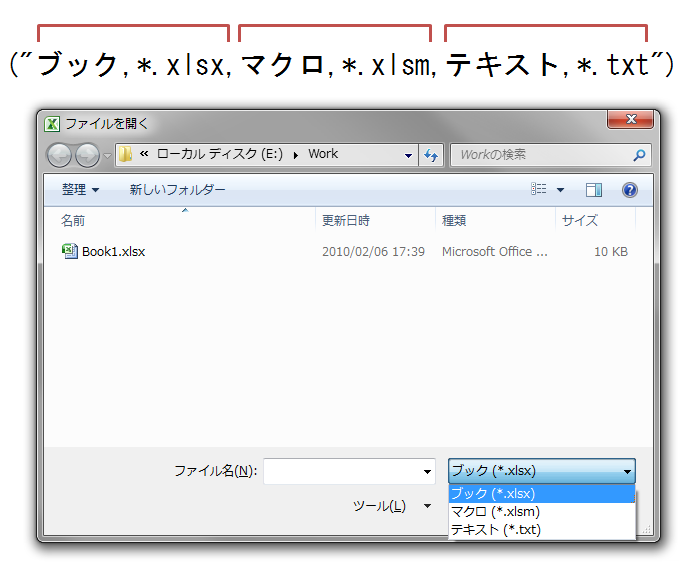Sort by the サイズ column header
Screen dimensions: 683x570
[x=580, y=220]
